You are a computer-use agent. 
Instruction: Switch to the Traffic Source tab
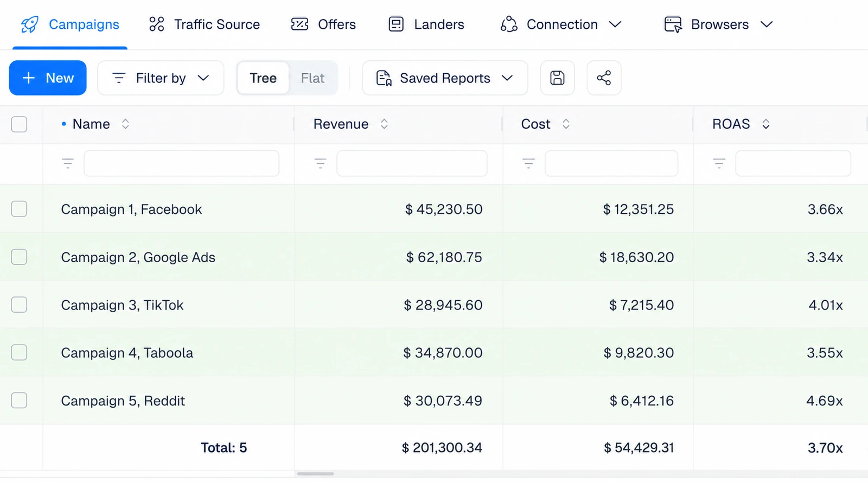tap(205, 24)
